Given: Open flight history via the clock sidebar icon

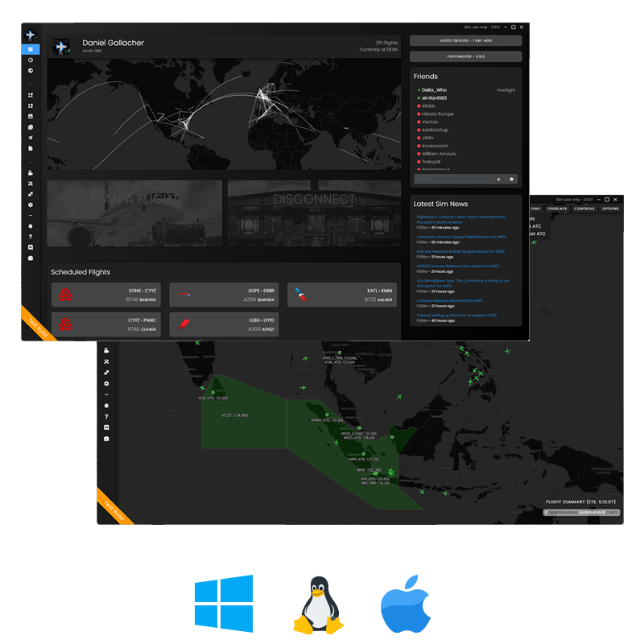Looking at the screenshot, I should pos(30,60).
